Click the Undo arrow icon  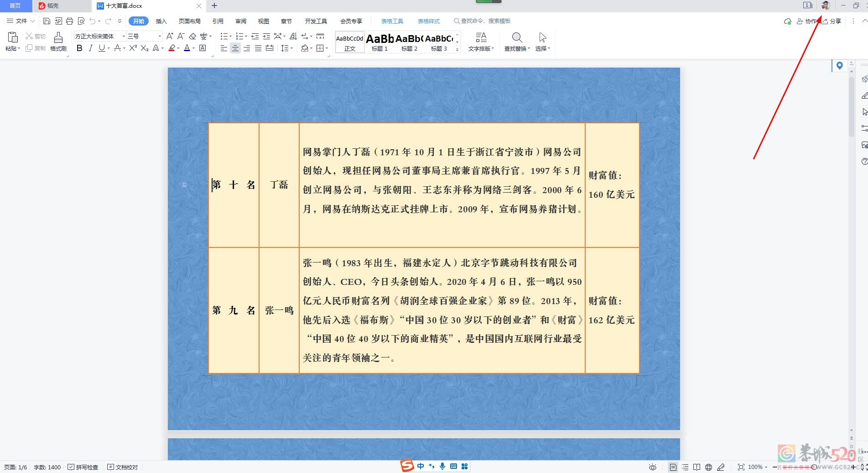coord(93,21)
